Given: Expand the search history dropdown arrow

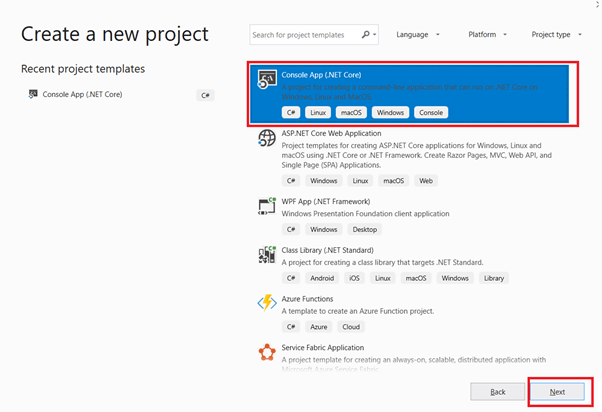Looking at the screenshot, I should (374, 35).
